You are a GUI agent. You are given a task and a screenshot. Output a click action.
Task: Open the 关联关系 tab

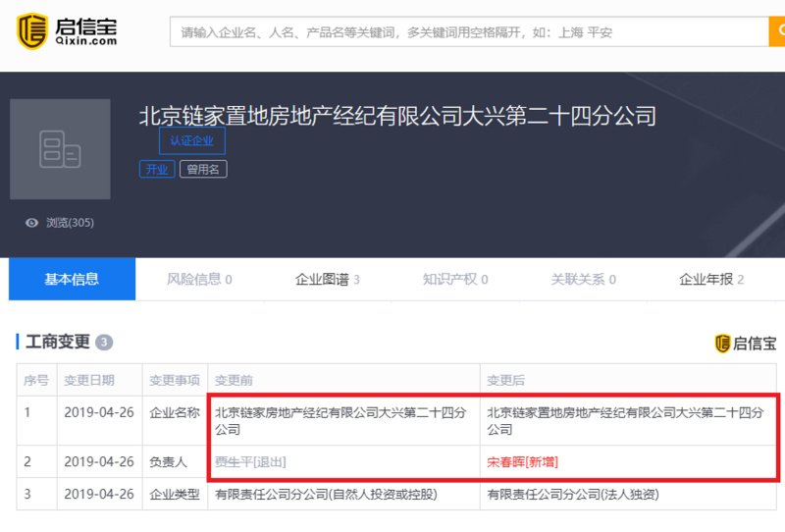coord(583,279)
